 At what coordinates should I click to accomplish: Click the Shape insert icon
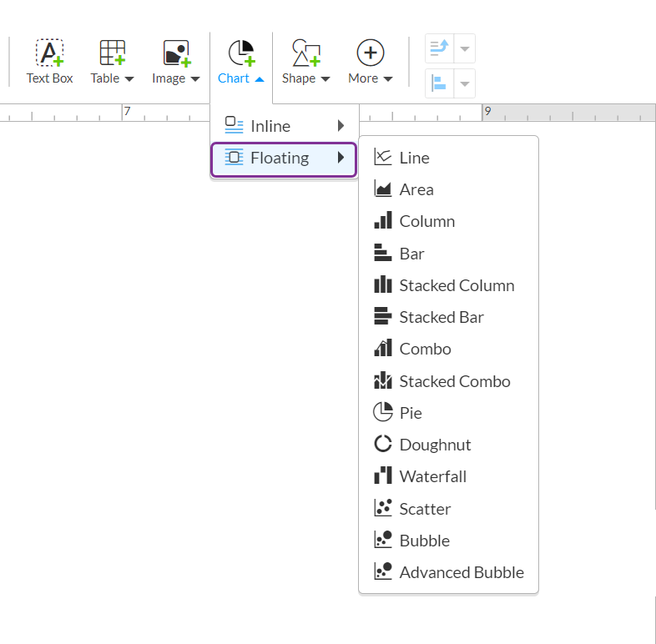305,53
